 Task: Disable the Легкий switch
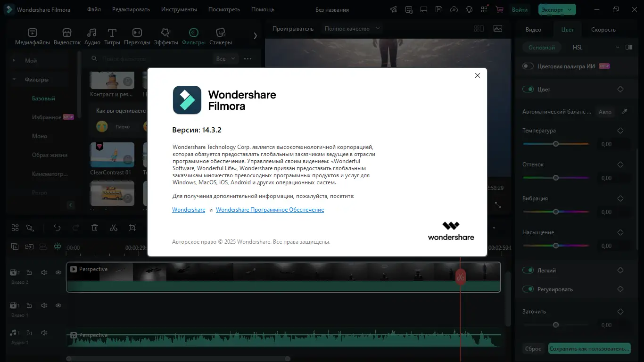(x=528, y=270)
